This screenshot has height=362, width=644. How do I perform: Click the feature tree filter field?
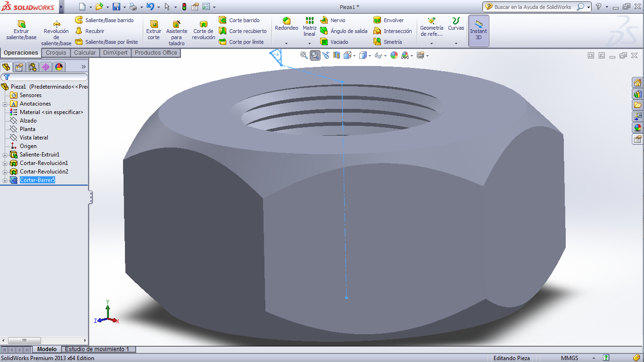(44, 77)
